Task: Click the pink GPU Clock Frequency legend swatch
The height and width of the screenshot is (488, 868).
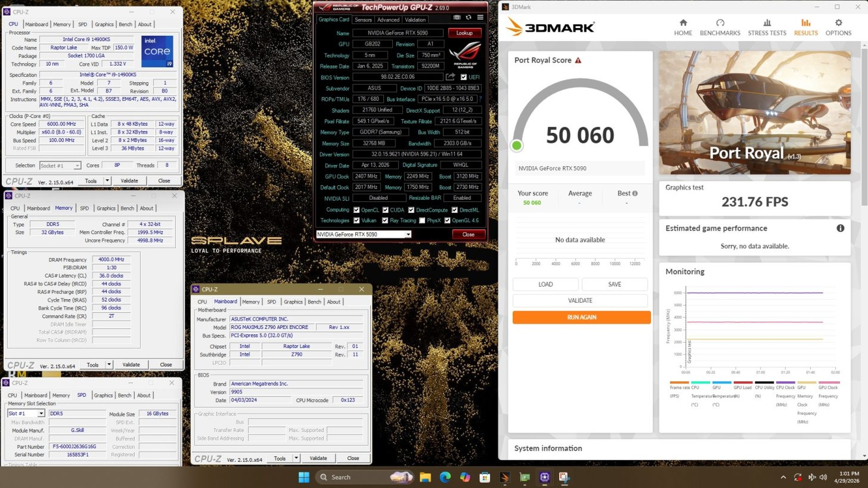Action: point(828,383)
